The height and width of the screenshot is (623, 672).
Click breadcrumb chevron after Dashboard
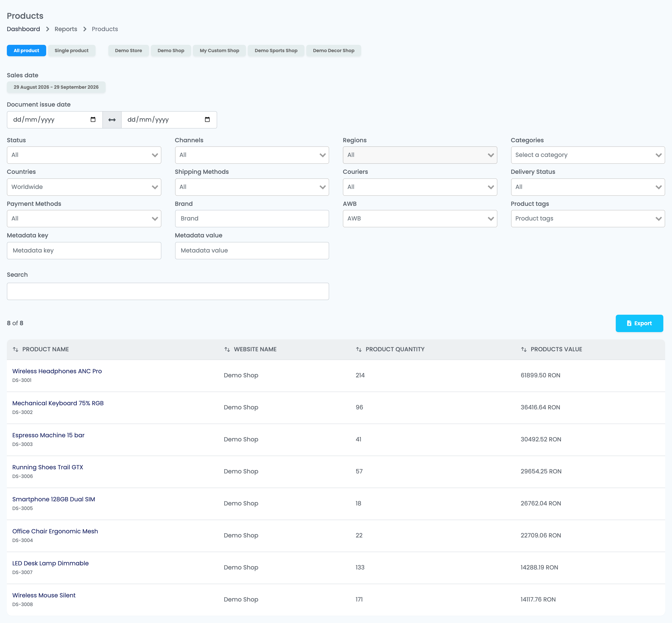[x=48, y=29]
